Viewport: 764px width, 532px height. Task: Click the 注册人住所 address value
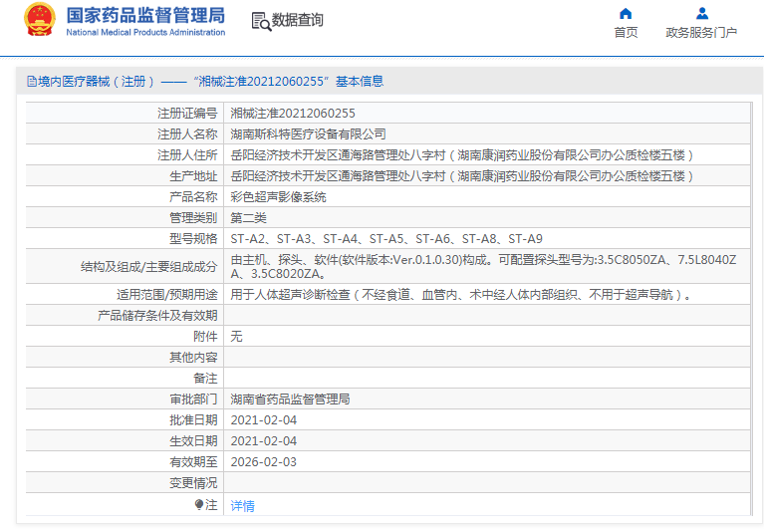pyautogui.click(x=461, y=155)
